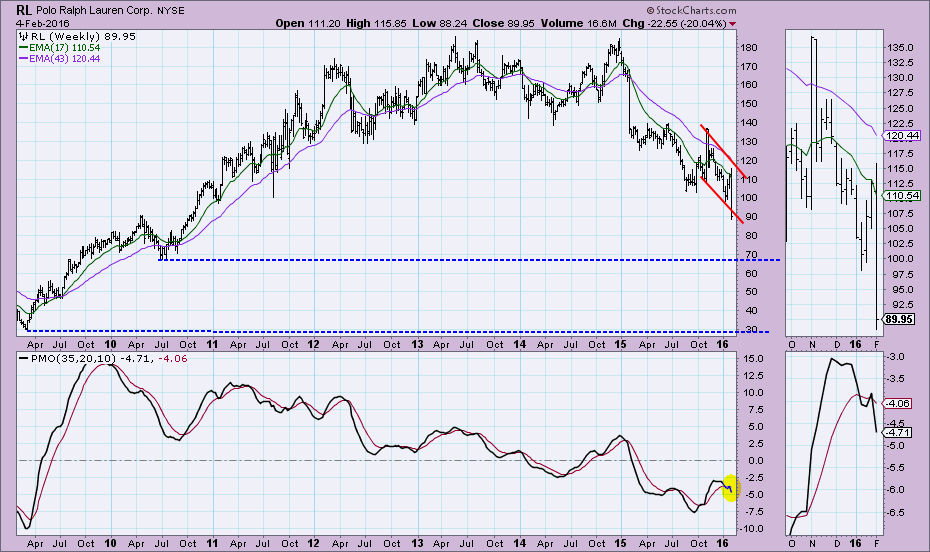Click the purple 120.44 EMA price tag
930x552 pixels.
click(902, 135)
